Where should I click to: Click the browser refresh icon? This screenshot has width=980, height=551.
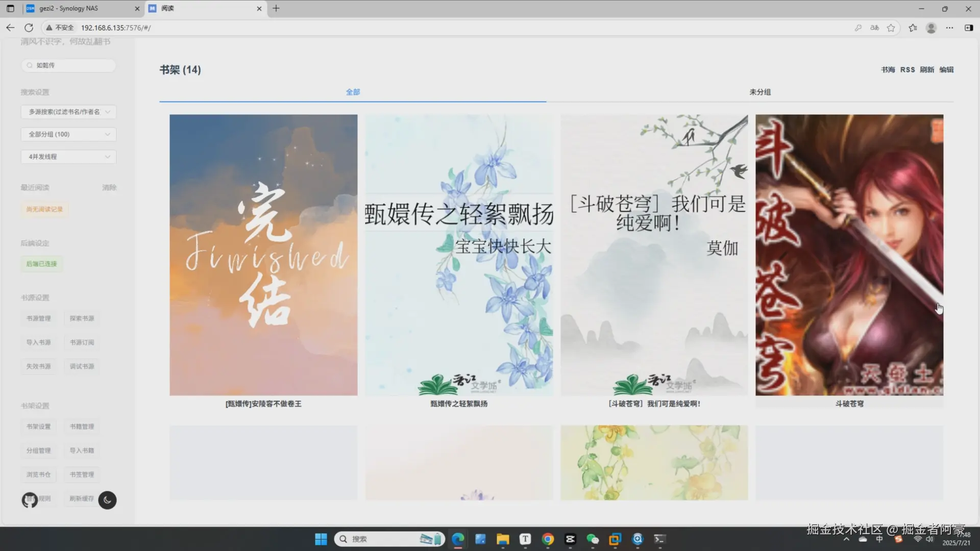tap(29, 28)
